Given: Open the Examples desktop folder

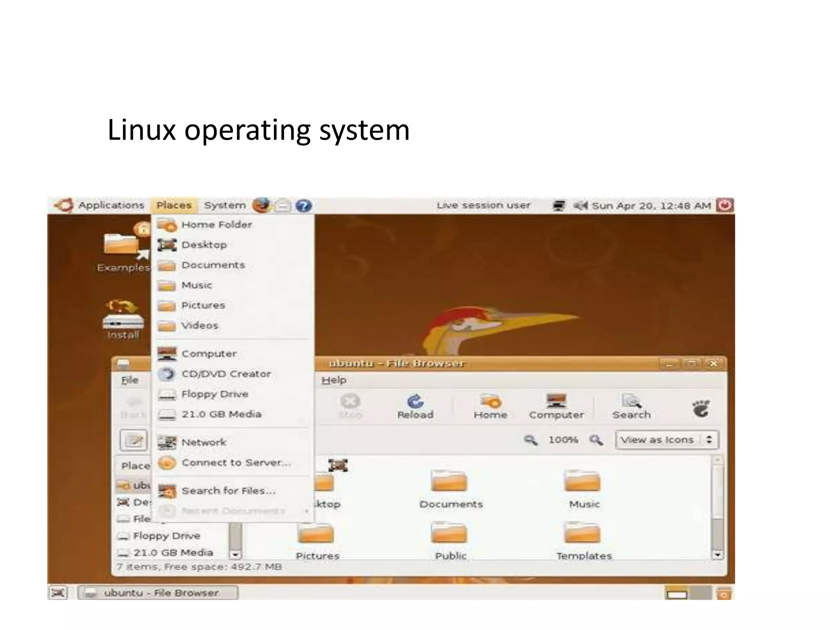Looking at the screenshot, I should [x=123, y=247].
